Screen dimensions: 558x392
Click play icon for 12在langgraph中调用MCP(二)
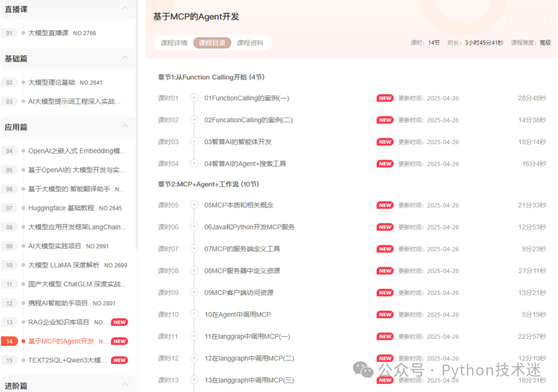click(194, 358)
